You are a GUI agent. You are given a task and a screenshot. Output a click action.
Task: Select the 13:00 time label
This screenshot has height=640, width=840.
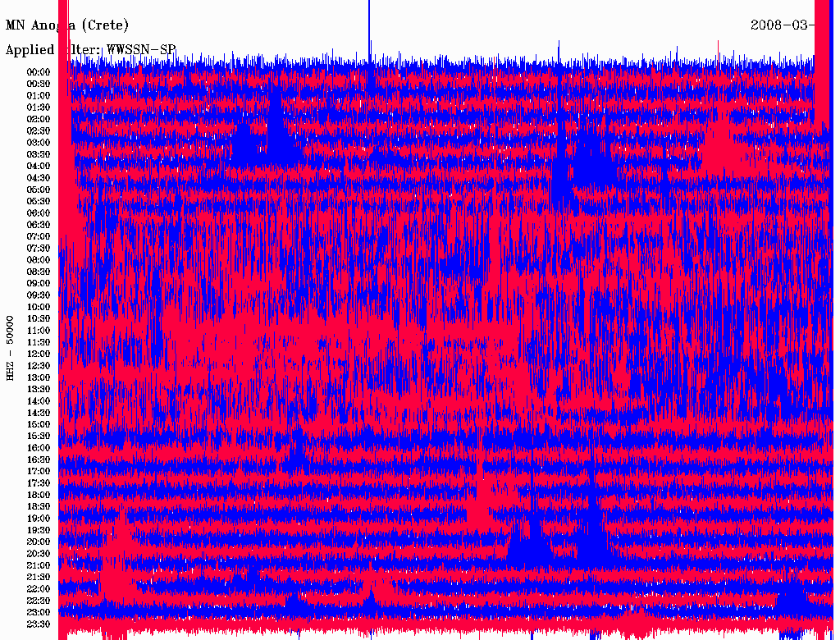pyautogui.click(x=39, y=377)
